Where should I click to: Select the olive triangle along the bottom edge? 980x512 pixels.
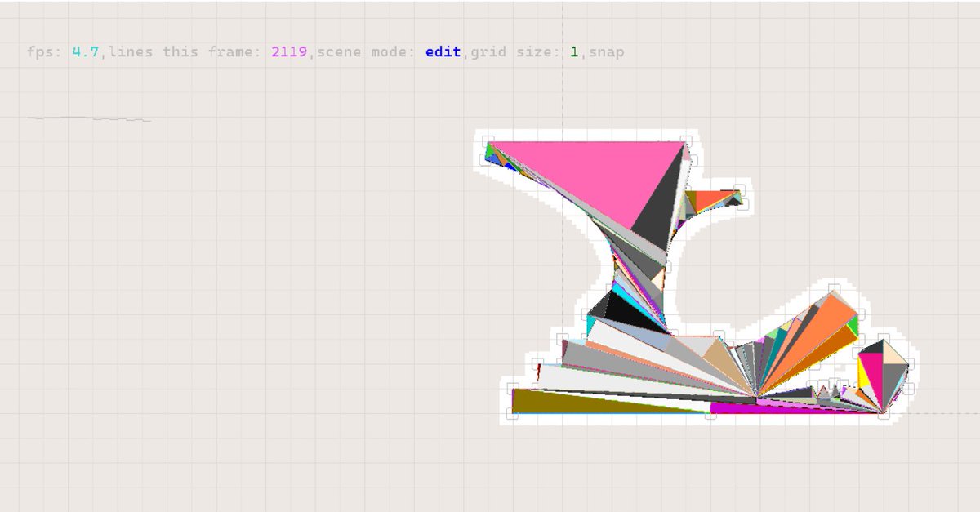point(572,403)
